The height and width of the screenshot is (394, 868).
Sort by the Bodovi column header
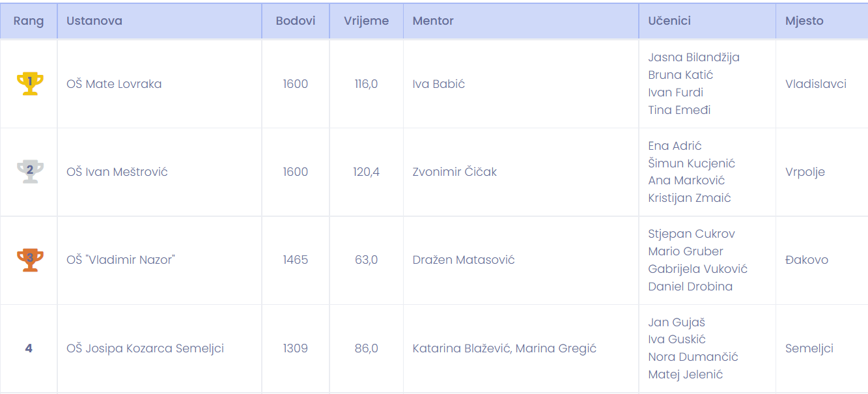pyautogui.click(x=296, y=21)
